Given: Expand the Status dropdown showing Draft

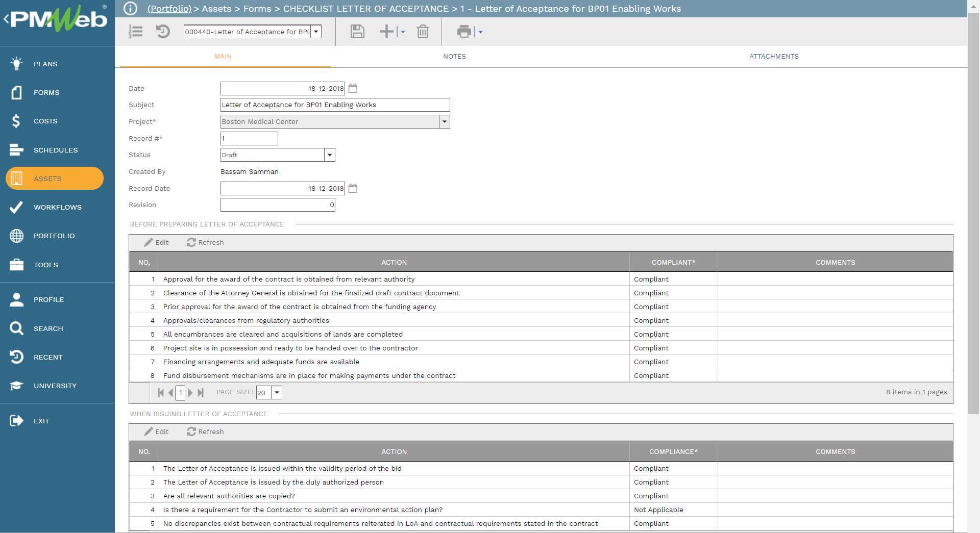Looking at the screenshot, I should (x=329, y=155).
